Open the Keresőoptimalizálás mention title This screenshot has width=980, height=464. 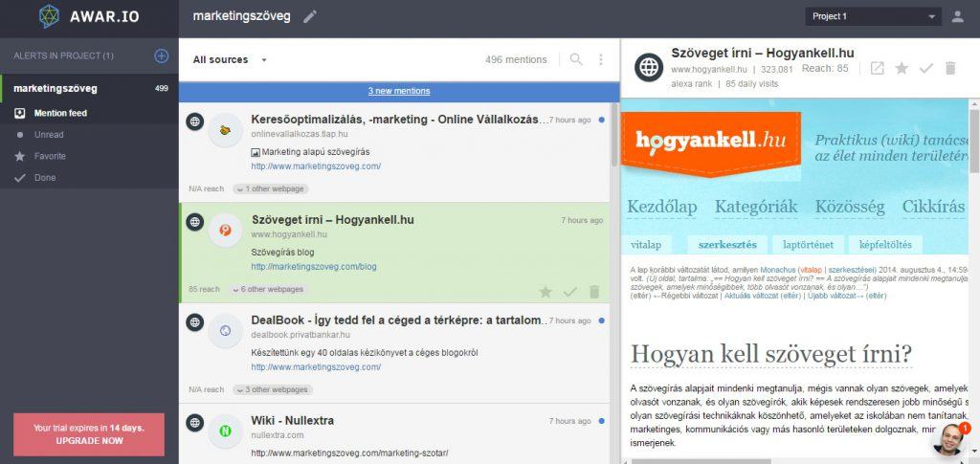tap(399, 120)
